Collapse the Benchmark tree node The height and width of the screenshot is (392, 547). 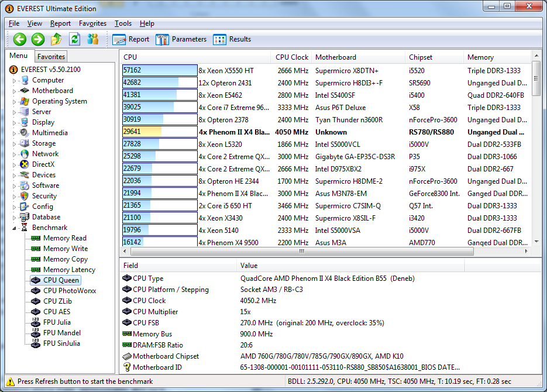coord(15,228)
